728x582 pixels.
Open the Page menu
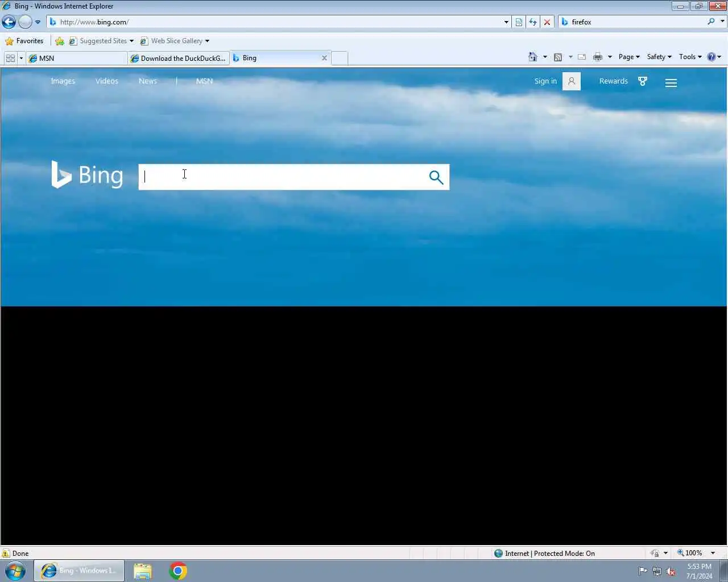629,57
